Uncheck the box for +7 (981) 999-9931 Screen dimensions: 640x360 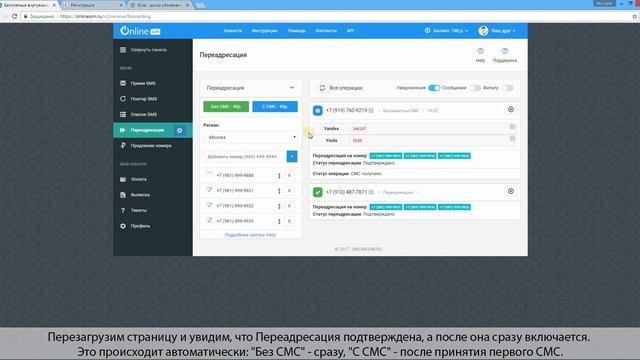tap(209, 190)
